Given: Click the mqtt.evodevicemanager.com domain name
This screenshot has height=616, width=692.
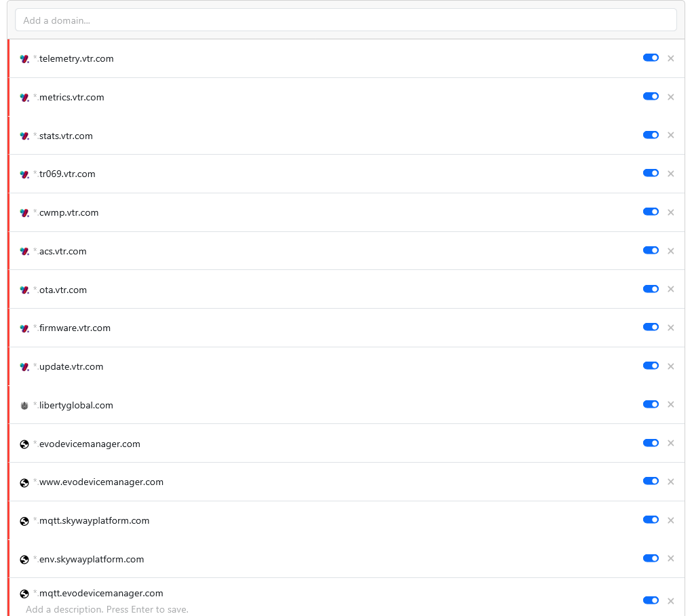Looking at the screenshot, I should [101, 594].
